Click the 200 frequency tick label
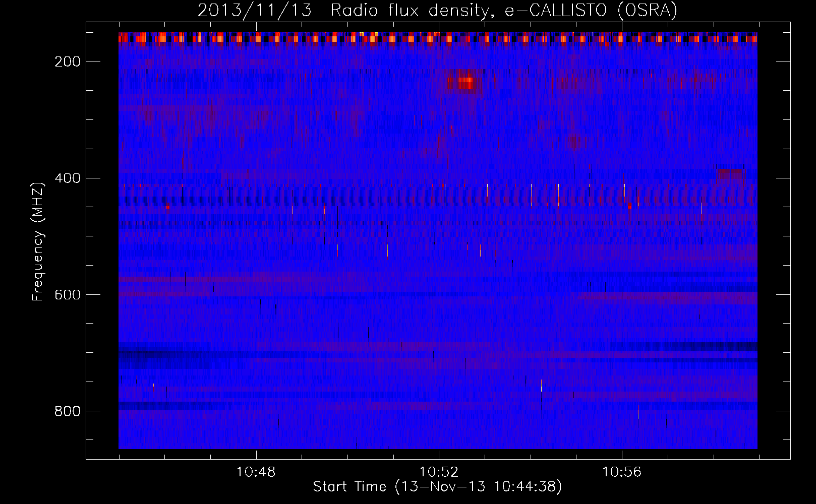 pyautogui.click(x=68, y=61)
